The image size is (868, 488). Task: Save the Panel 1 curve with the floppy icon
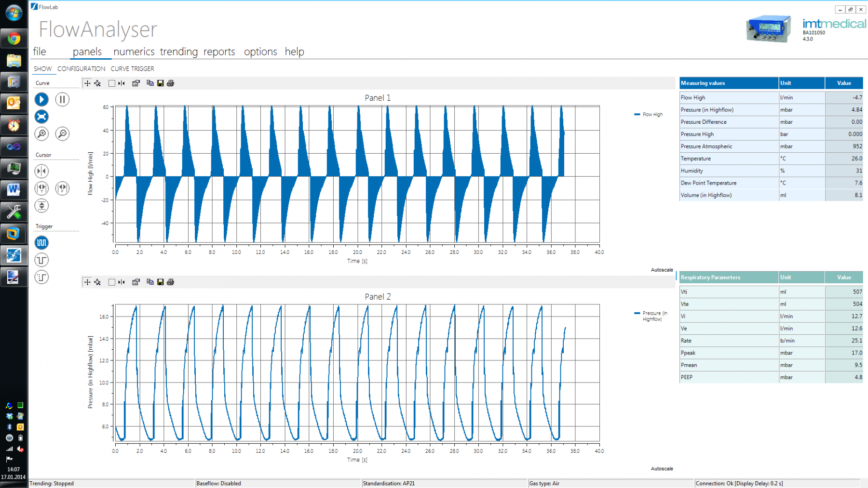click(160, 83)
